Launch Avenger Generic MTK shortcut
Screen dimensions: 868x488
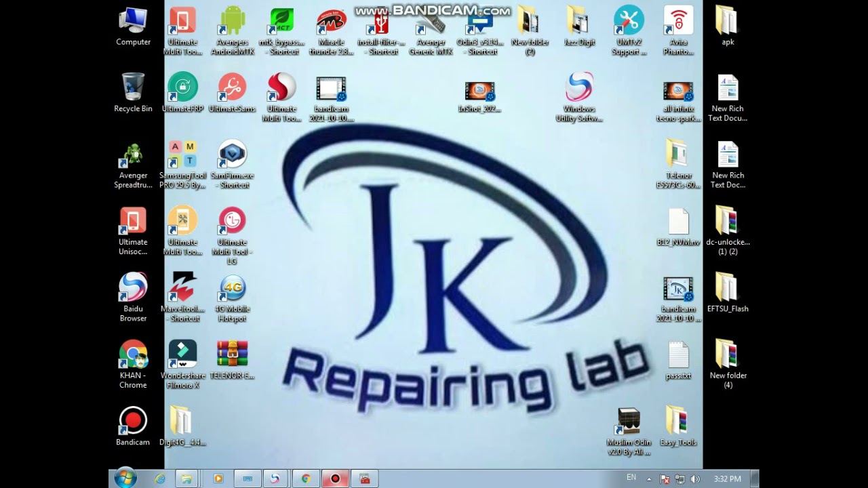click(x=431, y=30)
